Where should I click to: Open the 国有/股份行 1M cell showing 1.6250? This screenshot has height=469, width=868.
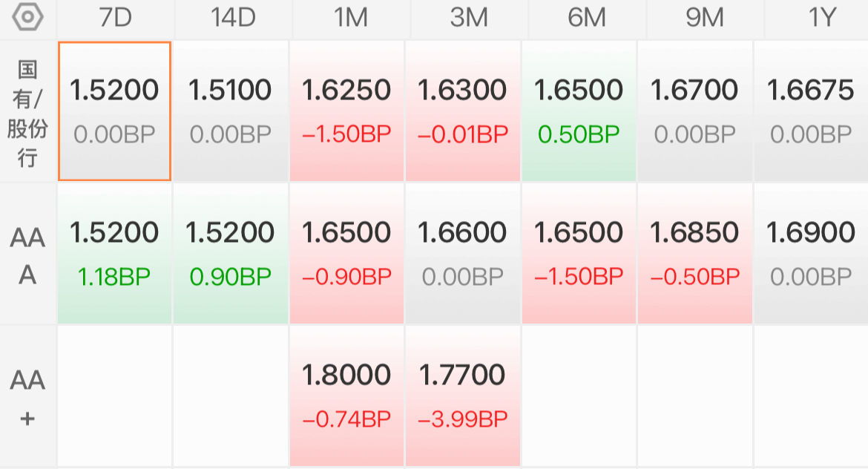346,111
